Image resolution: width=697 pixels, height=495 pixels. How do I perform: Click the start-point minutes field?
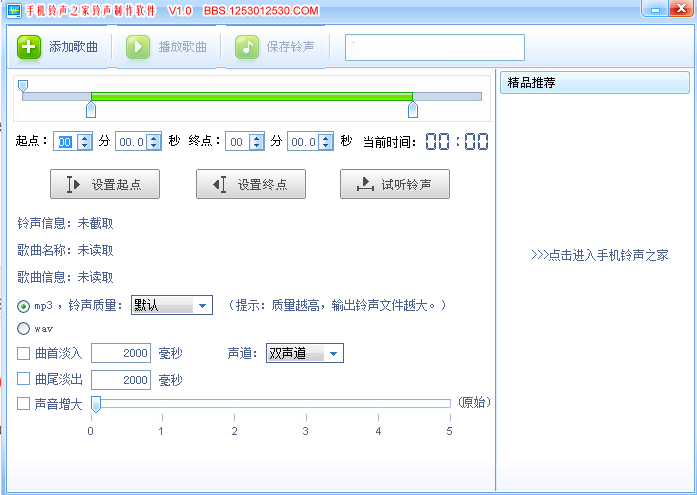[x=65, y=142]
